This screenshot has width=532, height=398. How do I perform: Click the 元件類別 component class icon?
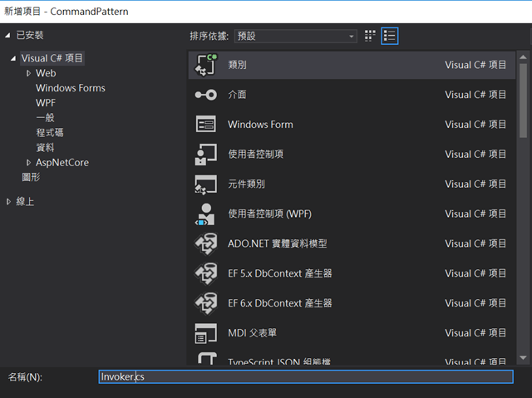point(205,184)
